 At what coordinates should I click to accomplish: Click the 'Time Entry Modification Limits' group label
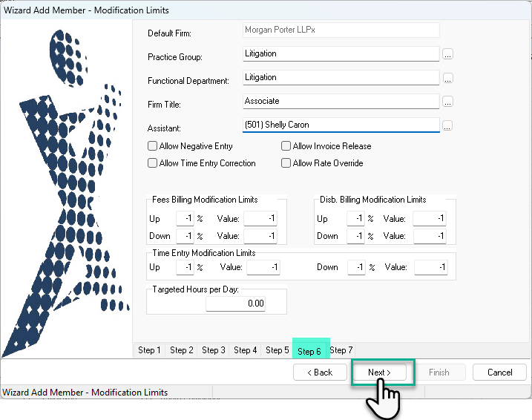click(204, 253)
